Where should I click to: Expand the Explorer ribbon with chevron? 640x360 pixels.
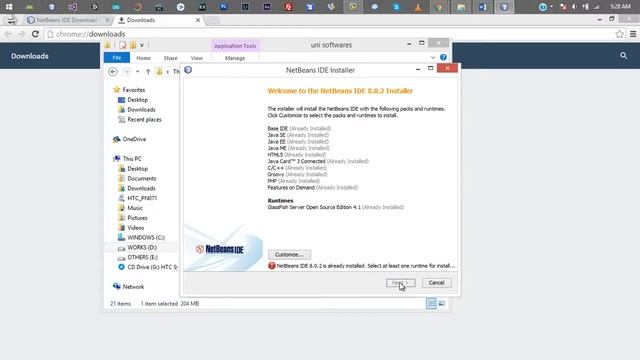[x=433, y=58]
